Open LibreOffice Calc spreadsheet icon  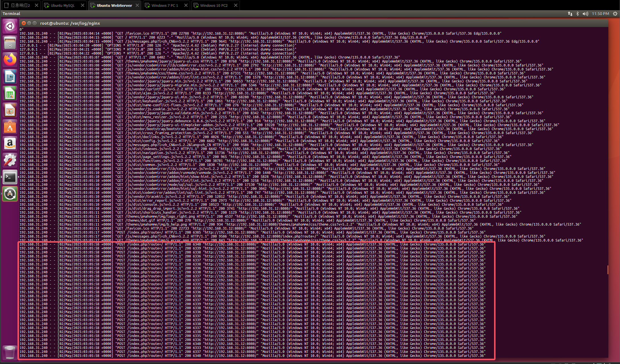(x=10, y=93)
